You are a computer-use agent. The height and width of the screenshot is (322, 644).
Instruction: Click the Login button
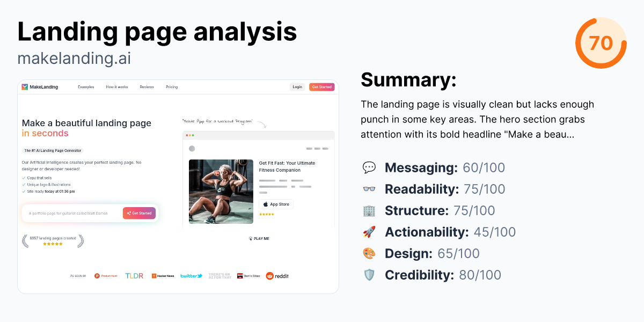(297, 86)
